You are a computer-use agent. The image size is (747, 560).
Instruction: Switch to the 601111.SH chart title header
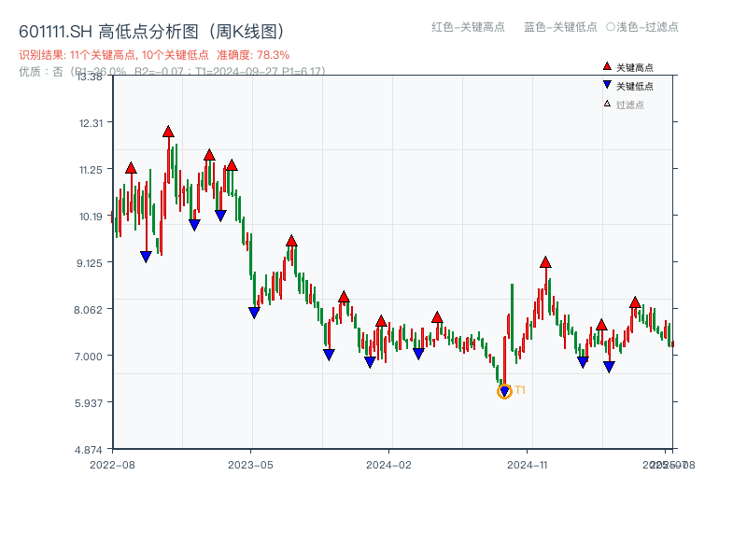click(x=56, y=29)
